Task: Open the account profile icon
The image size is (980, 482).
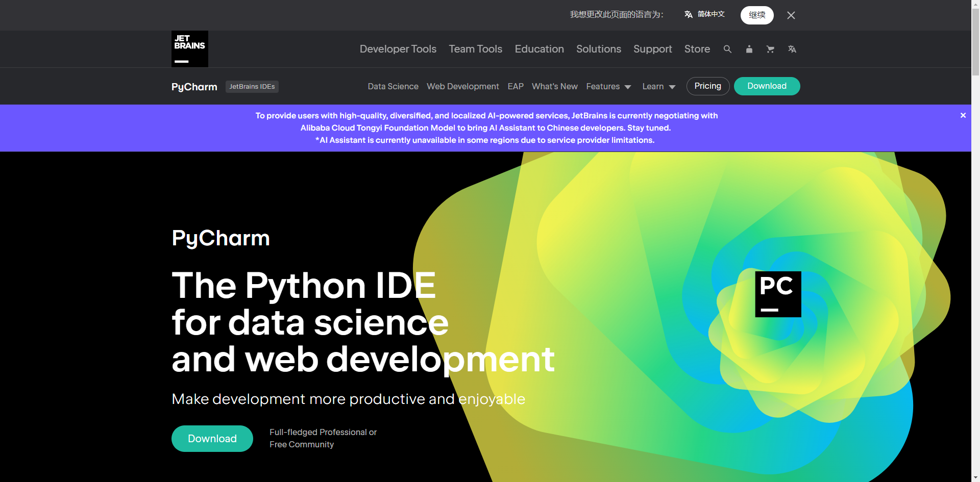Action: point(749,49)
